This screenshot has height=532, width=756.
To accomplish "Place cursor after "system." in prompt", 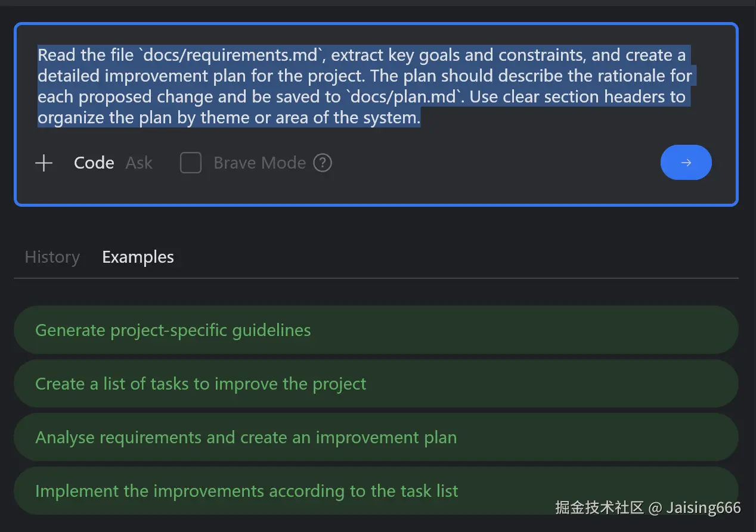I will pyautogui.click(x=421, y=118).
